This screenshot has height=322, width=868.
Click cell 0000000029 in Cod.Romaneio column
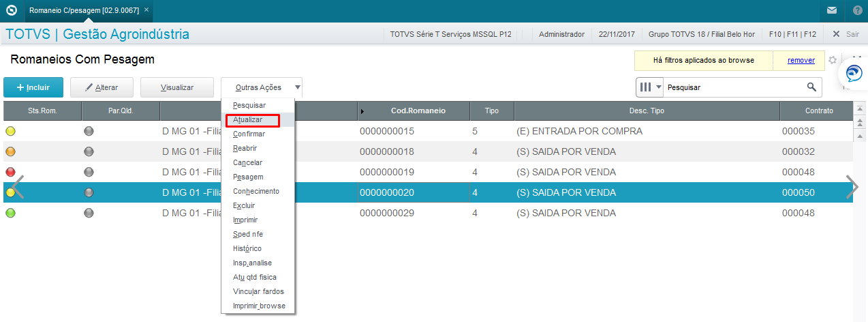pos(387,213)
